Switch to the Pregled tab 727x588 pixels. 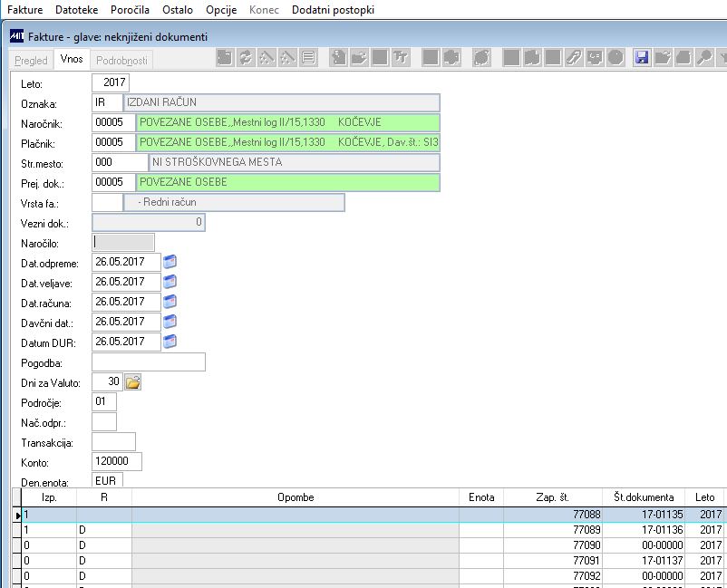pos(31,60)
